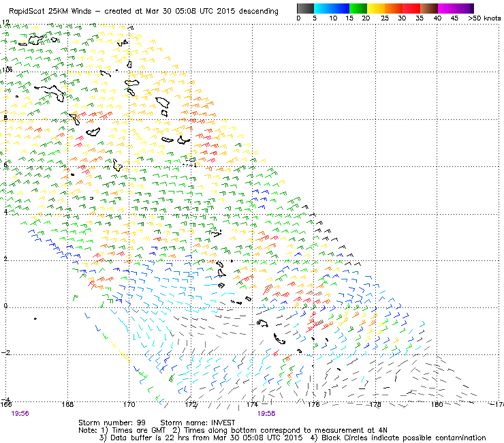The image size is (504, 443).
Task: Click the purple time label '19:58'
Action: click(266, 414)
